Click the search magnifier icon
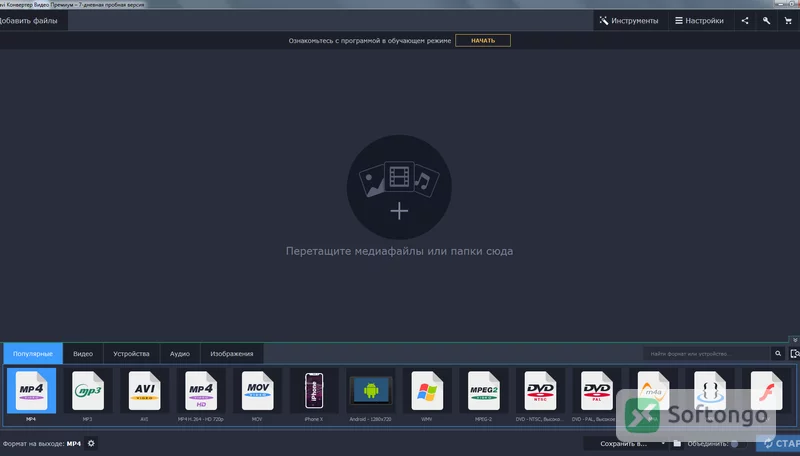Image resolution: width=800 pixels, height=456 pixels. (x=778, y=353)
